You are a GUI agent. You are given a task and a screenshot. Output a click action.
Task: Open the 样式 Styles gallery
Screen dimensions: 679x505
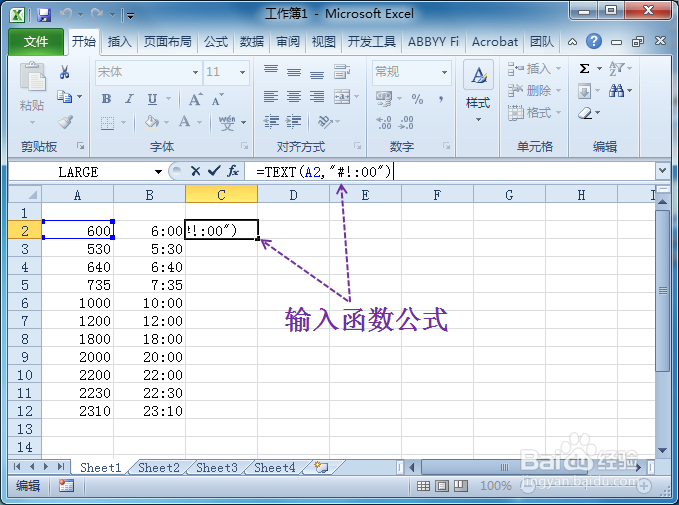point(478,91)
